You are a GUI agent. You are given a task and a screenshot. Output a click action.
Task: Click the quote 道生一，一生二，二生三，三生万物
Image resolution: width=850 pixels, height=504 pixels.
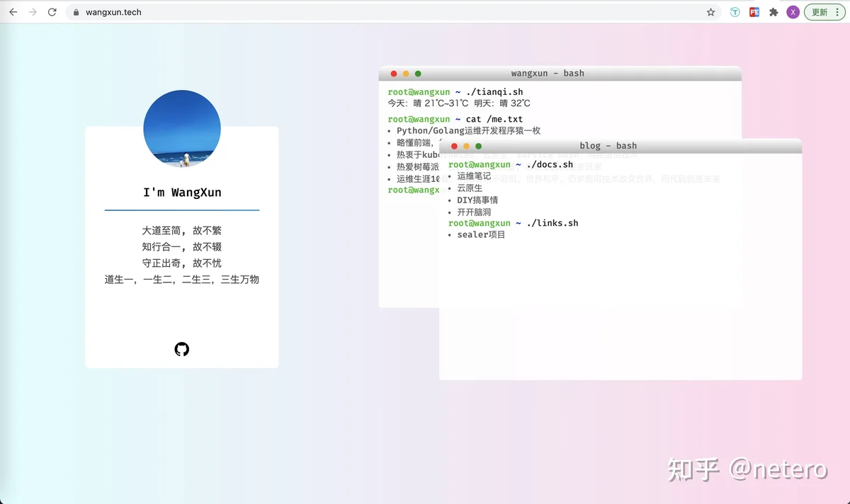coord(182,280)
